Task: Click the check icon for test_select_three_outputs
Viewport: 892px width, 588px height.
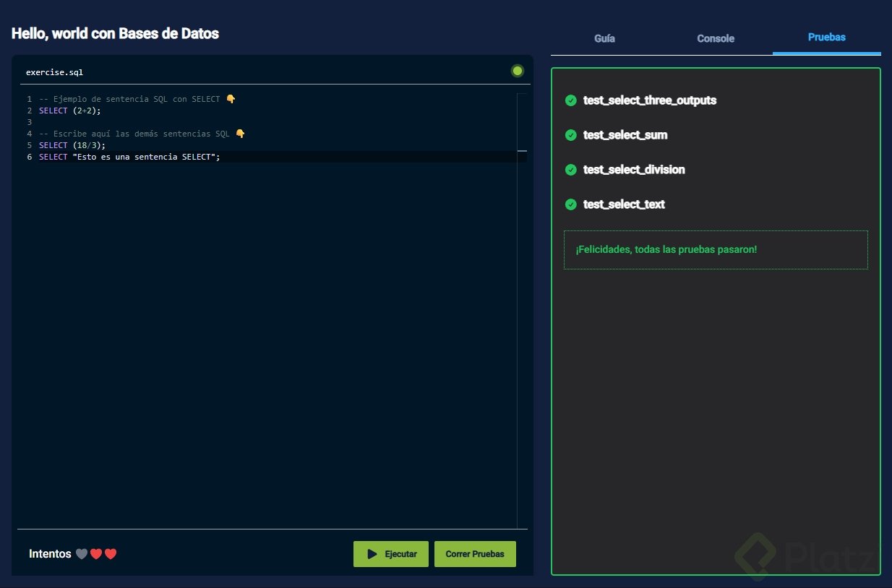Action: [570, 100]
